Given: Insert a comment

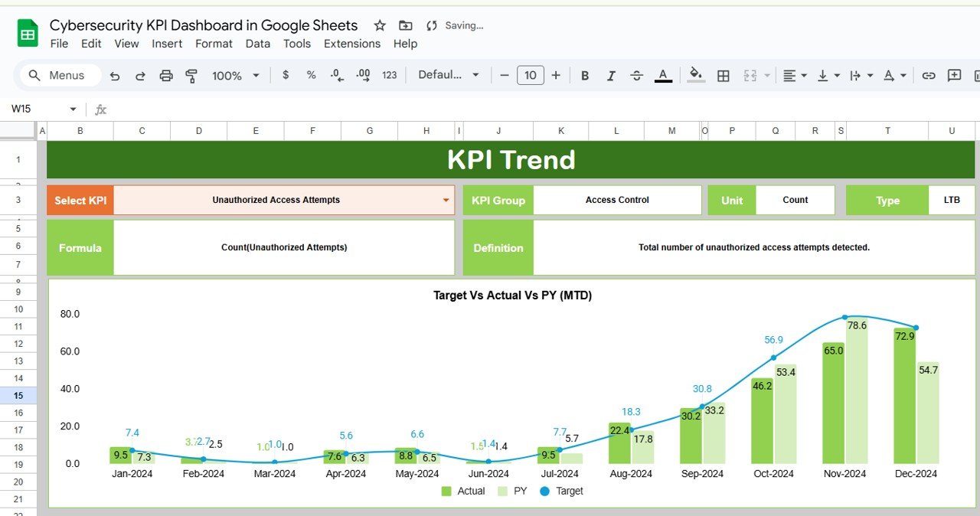Looking at the screenshot, I should 954,75.
